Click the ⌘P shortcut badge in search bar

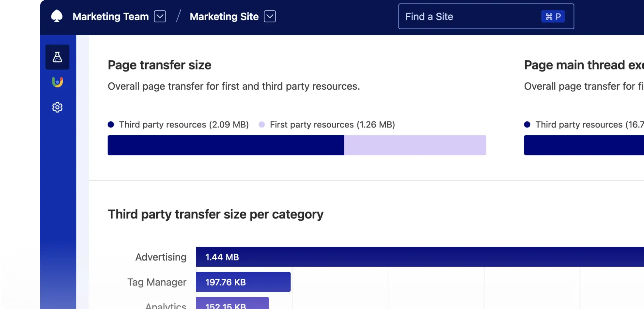[x=553, y=16]
